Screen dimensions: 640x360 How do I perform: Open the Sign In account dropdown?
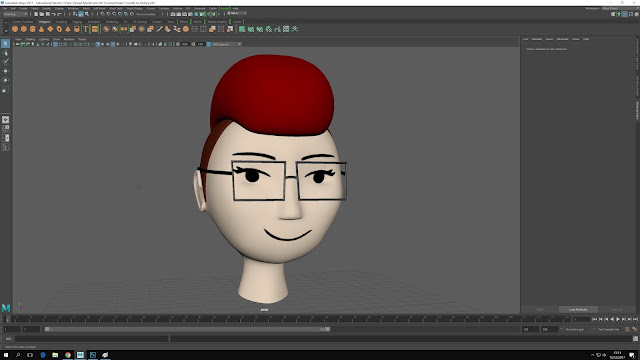point(237,13)
